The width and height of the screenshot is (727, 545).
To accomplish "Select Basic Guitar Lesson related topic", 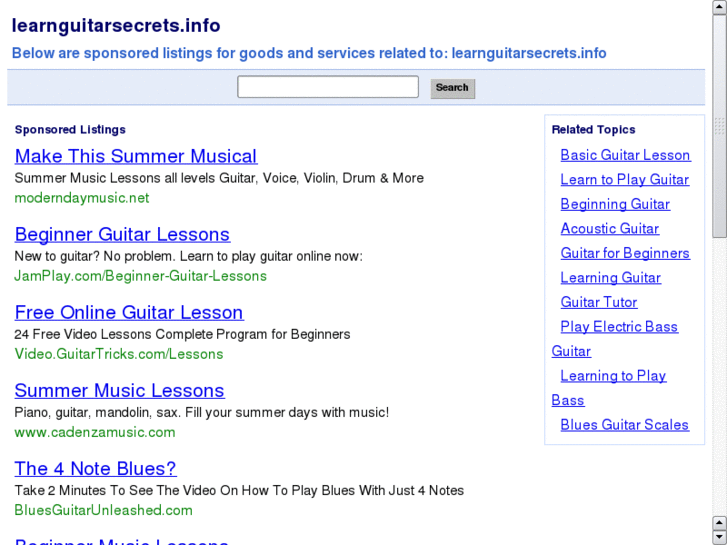I will pos(625,155).
